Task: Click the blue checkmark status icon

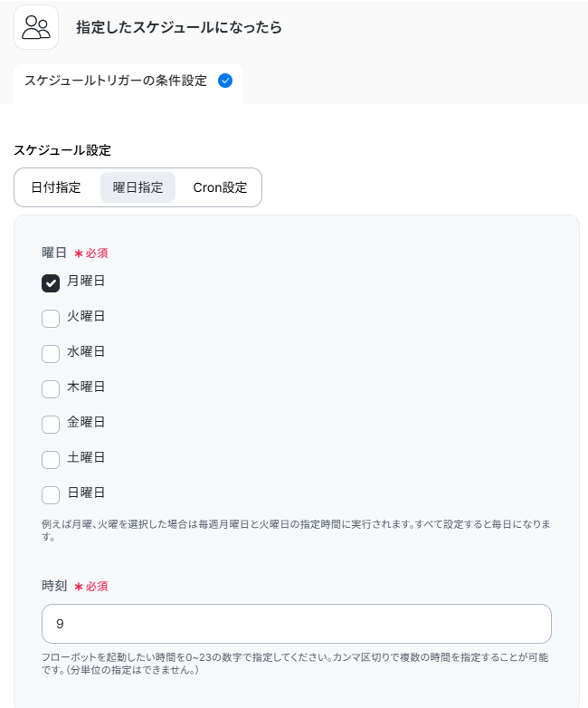Action: [225, 81]
